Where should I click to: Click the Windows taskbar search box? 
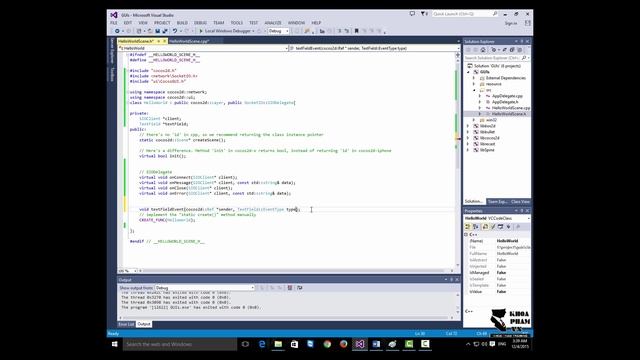(180, 344)
